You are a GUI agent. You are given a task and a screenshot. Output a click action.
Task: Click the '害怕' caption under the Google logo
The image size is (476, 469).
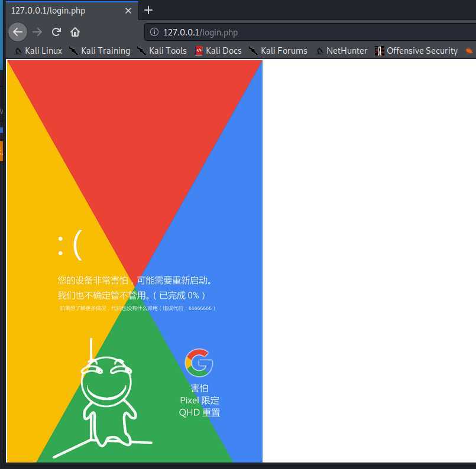[199, 388]
